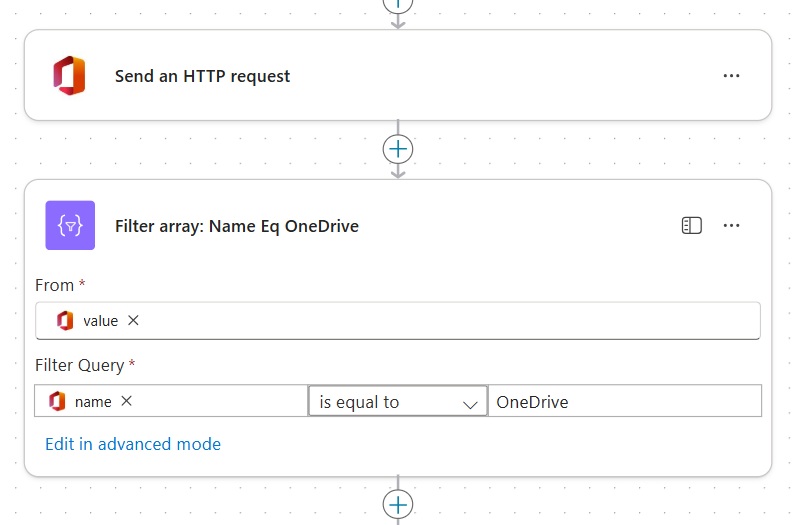
Task: Select the value dynamic content token
Action: (100, 321)
